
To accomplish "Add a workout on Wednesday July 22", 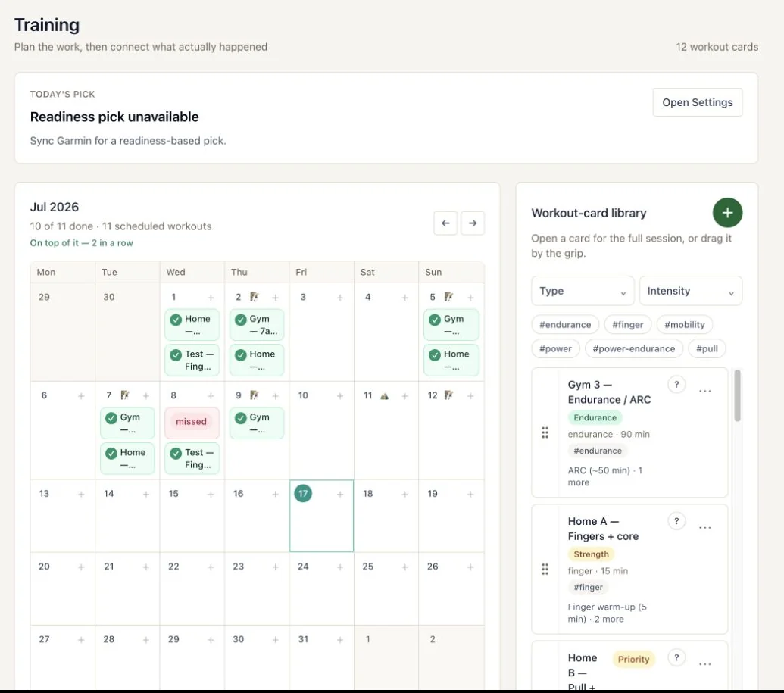I will pos(211,567).
